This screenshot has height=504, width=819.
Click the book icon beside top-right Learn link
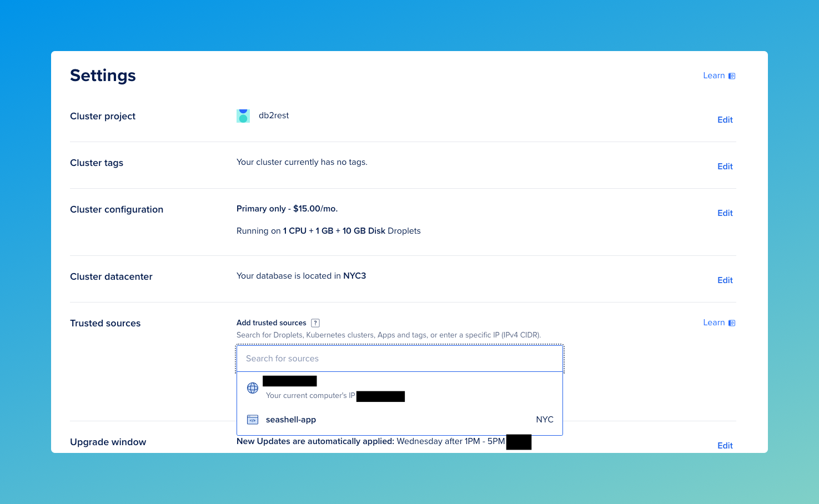[732, 75]
